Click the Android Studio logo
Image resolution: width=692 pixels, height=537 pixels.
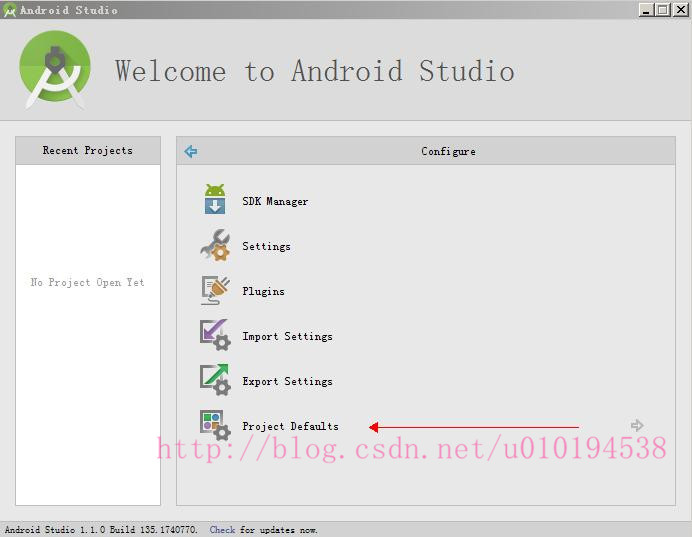click(55, 70)
